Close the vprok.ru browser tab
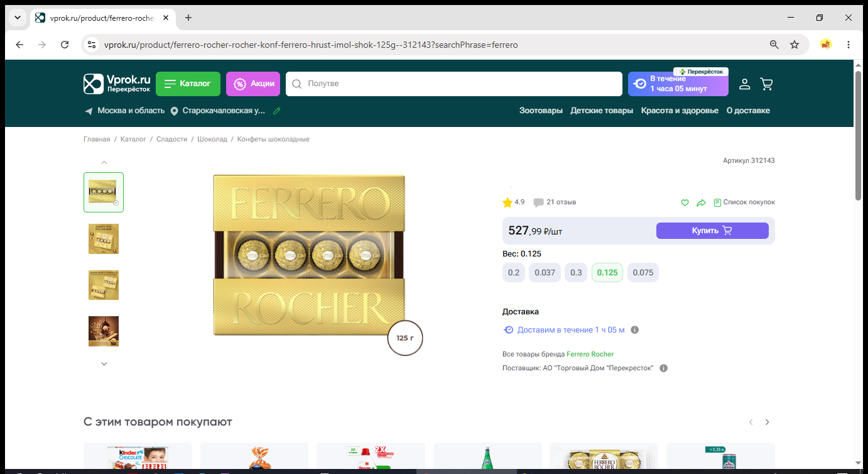Image resolution: width=868 pixels, height=474 pixels. [x=166, y=18]
